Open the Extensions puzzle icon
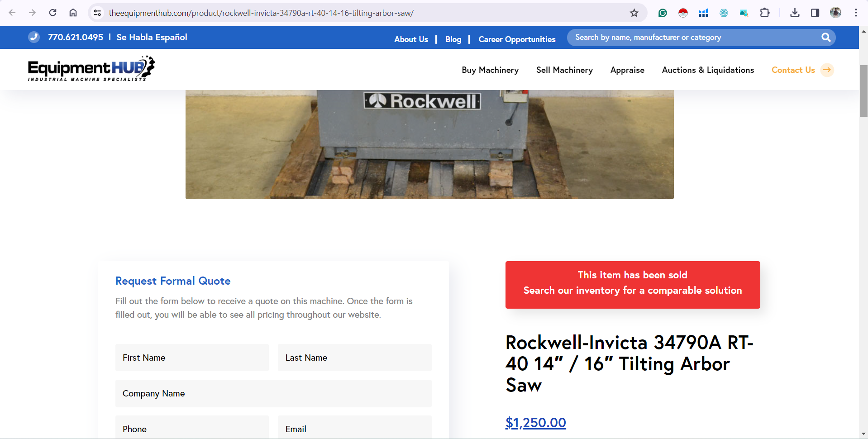Screen dimensions: 868x439 pyautogui.click(x=765, y=13)
